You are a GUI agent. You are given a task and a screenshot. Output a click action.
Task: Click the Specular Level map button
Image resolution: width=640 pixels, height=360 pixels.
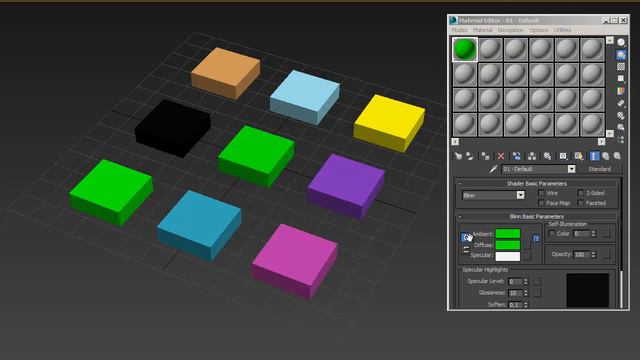click(x=537, y=282)
